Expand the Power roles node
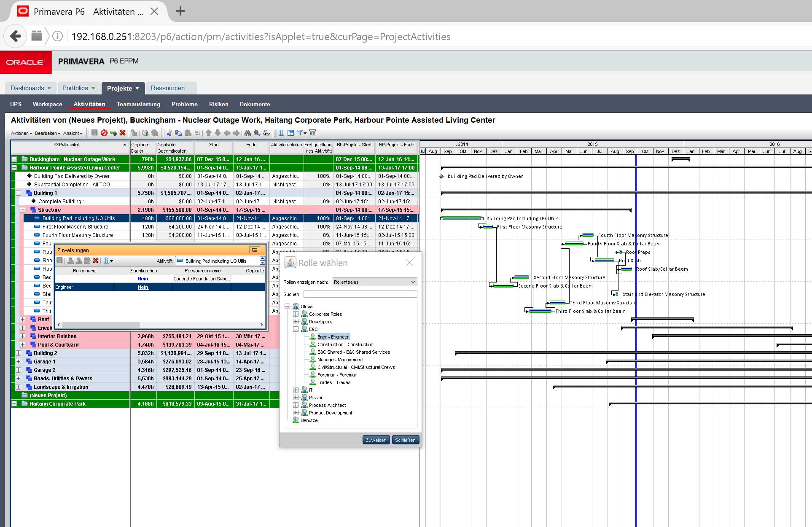The height and width of the screenshot is (527, 812). [296, 398]
